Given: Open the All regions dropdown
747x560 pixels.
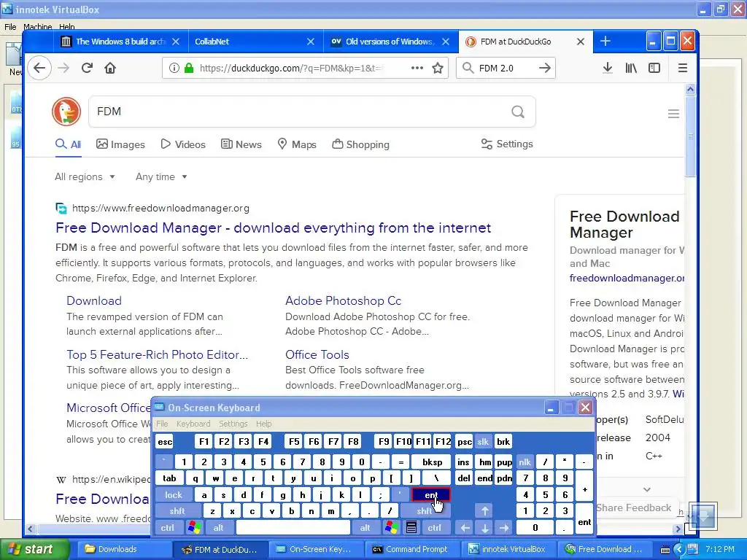Looking at the screenshot, I should tap(85, 176).
